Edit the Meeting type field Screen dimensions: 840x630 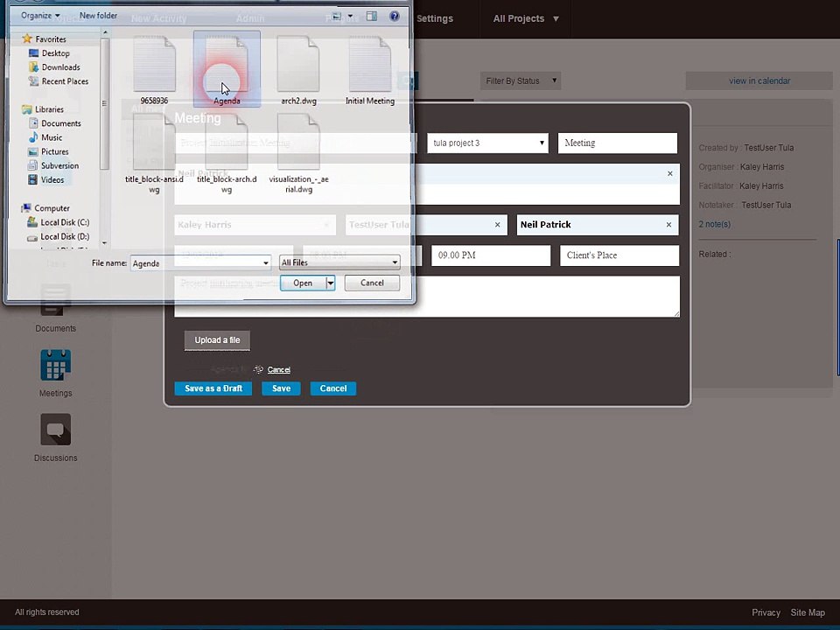(618, 143)
